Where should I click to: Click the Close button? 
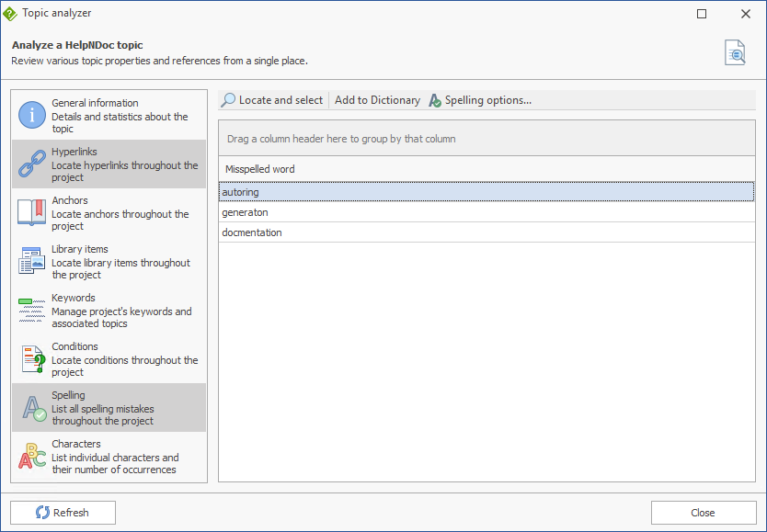[704, 513]
